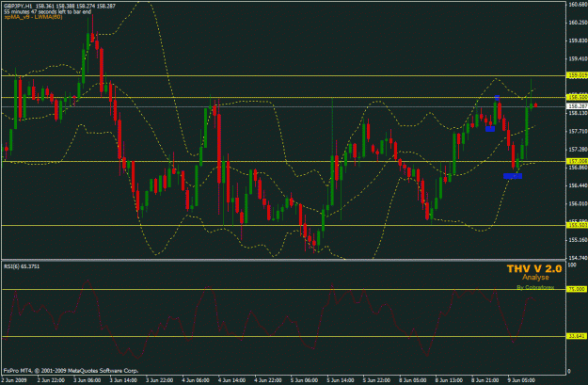Click the 157.710 price axis value

(x=578, y=131)
